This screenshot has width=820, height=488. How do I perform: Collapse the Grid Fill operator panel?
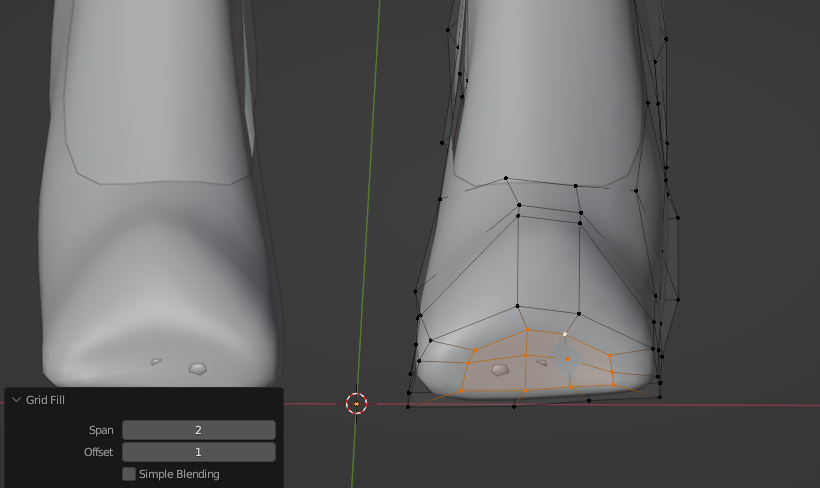(16, 400)
